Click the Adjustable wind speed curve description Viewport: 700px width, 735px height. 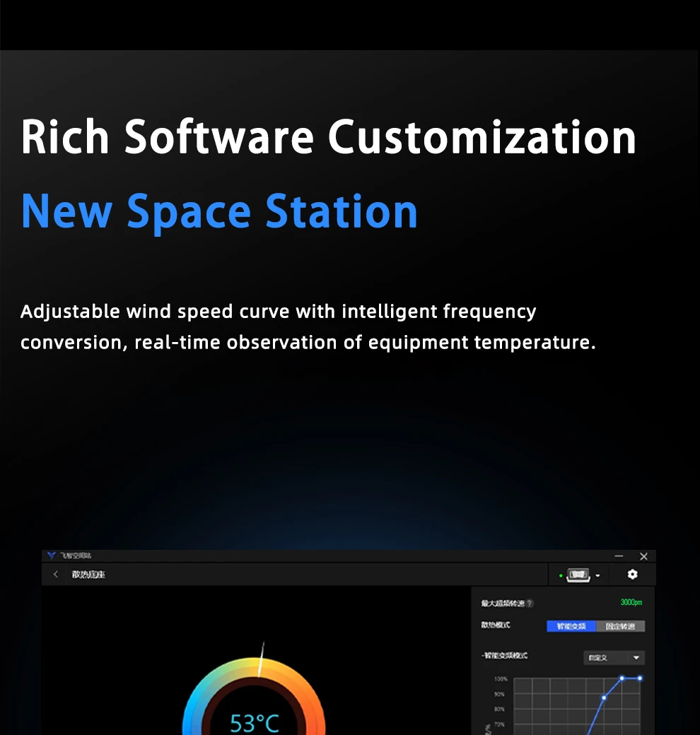(x=308, y=327)
